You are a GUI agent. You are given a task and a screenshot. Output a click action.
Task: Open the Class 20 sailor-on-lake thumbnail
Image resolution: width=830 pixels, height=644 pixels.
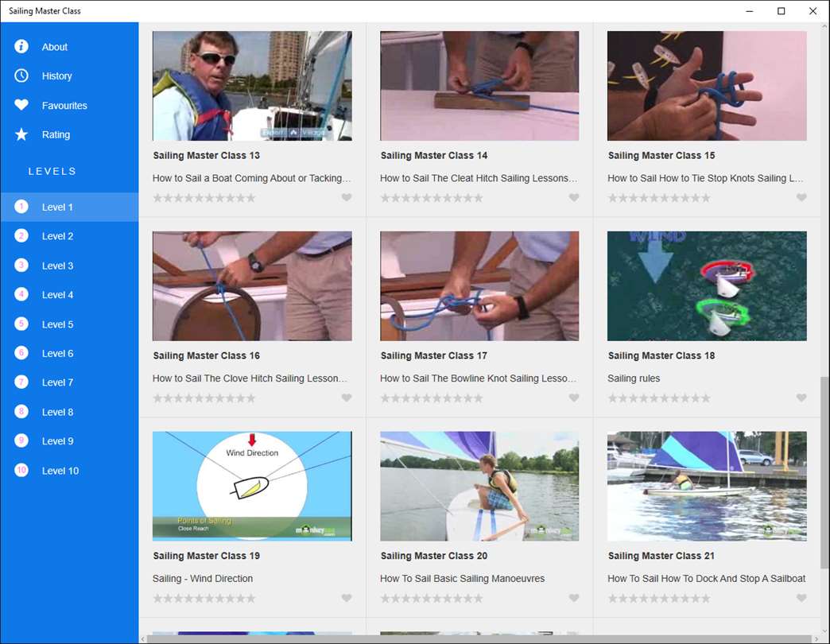[479, 486]
